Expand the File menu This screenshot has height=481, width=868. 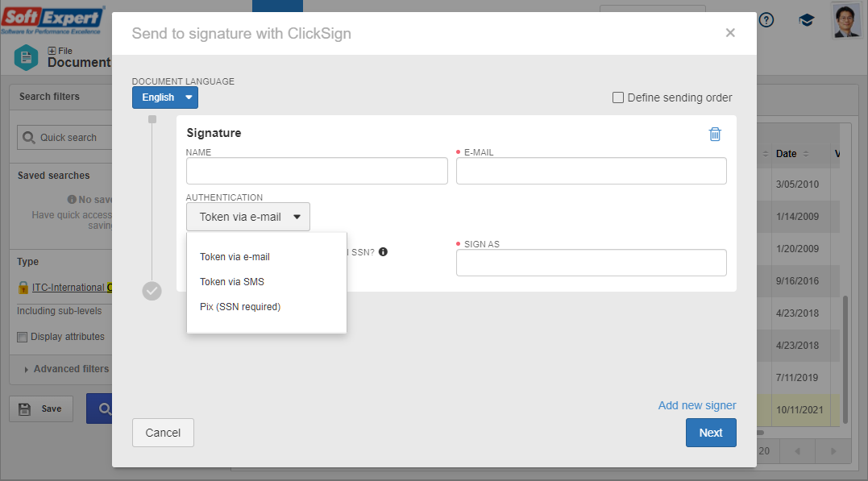(60, 51)
